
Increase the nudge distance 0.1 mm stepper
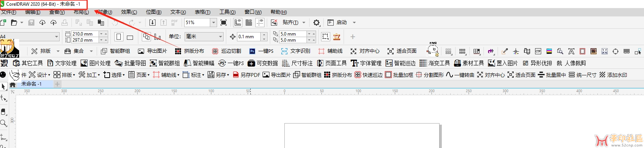tap(264, 35)
